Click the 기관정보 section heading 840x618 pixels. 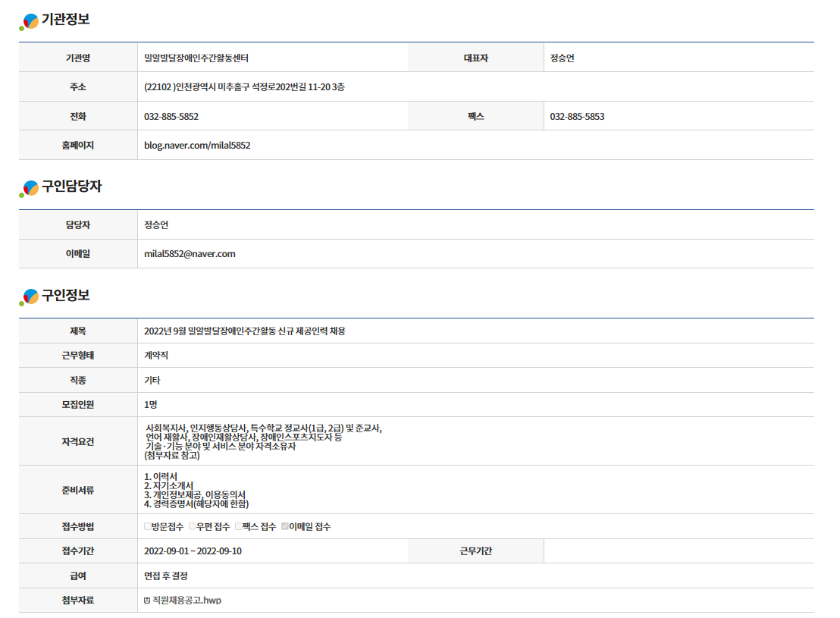click(x=66, y=19)
